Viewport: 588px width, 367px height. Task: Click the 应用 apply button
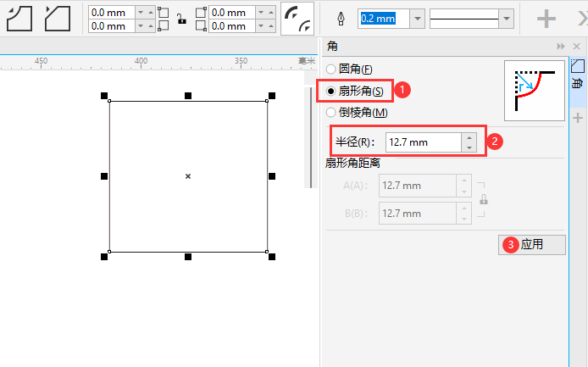coord(532,245)
